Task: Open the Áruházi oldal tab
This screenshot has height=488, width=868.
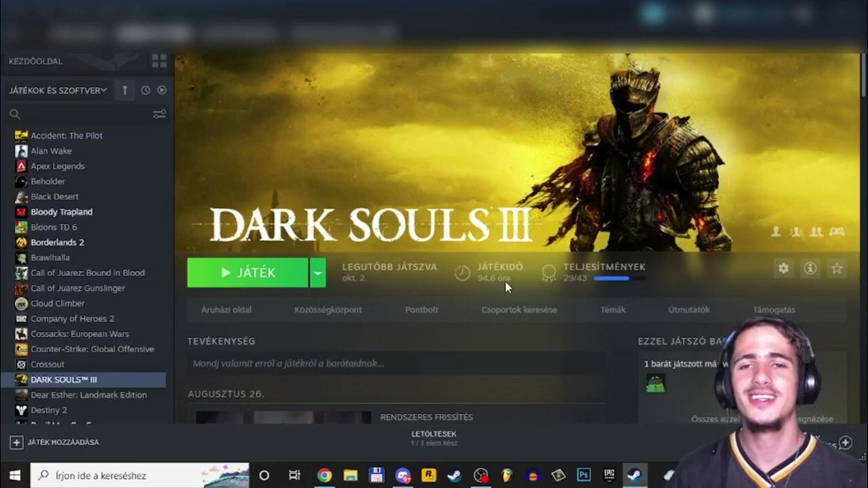Action: tap(226, 310)
